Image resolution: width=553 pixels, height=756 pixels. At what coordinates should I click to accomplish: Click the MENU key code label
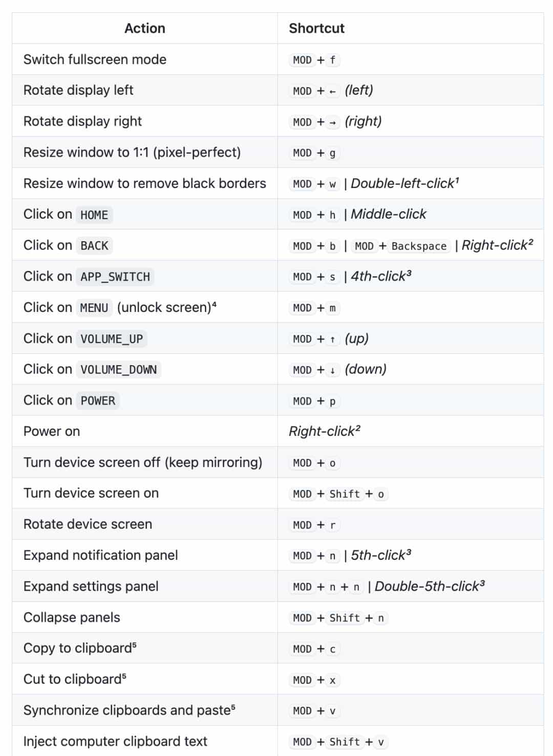94,308
